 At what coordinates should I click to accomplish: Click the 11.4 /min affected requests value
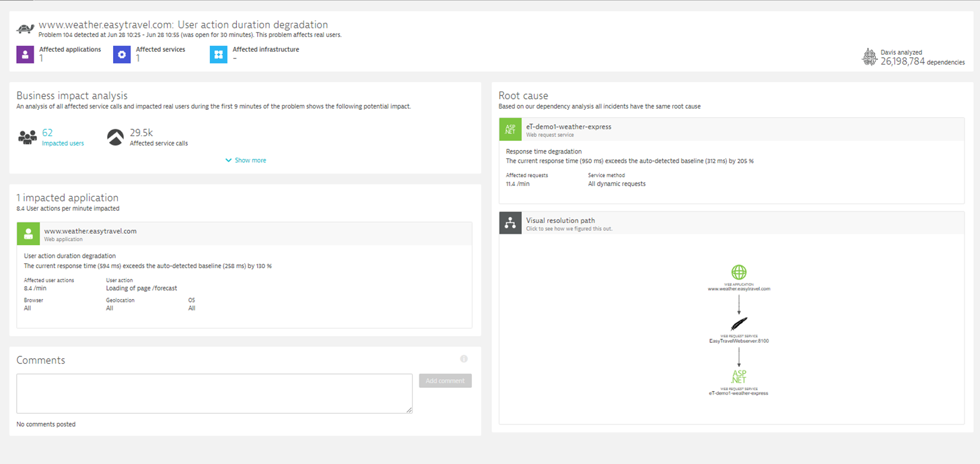pos(518,184)
